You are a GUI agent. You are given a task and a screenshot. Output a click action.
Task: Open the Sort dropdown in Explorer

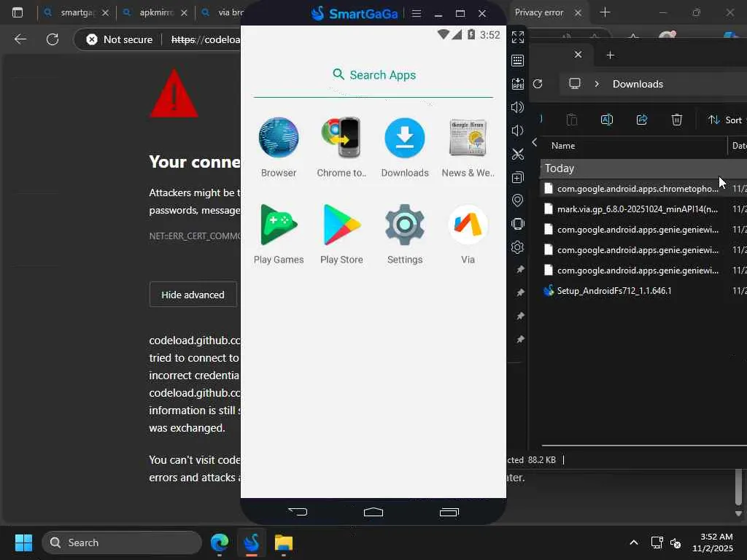point(726,120)
